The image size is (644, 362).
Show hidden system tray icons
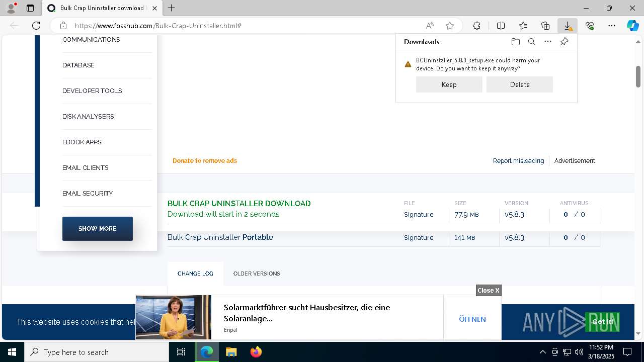(542, 352)
